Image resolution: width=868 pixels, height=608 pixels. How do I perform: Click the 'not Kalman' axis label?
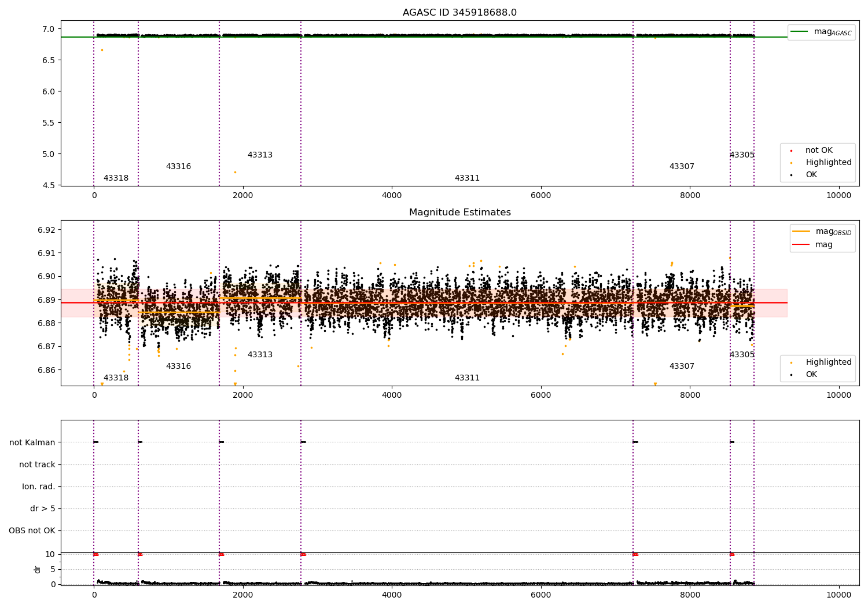(x=32, y=442)
